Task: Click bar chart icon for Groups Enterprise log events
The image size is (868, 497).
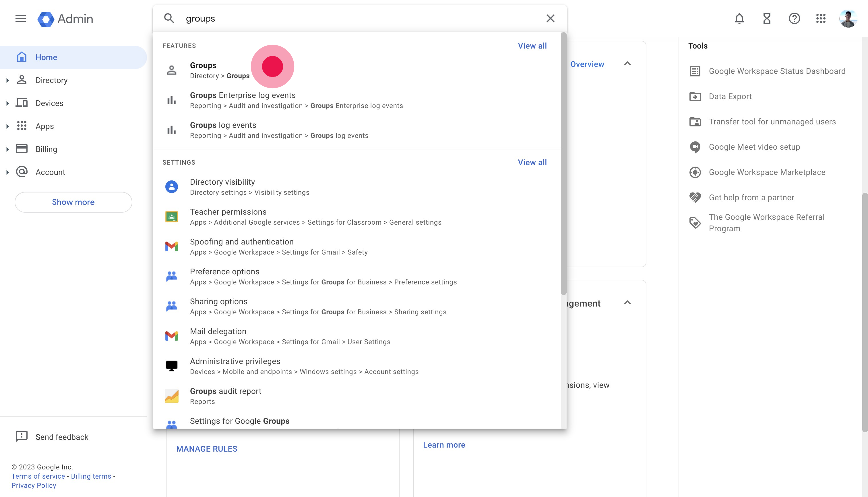Action: pos(172,100)
